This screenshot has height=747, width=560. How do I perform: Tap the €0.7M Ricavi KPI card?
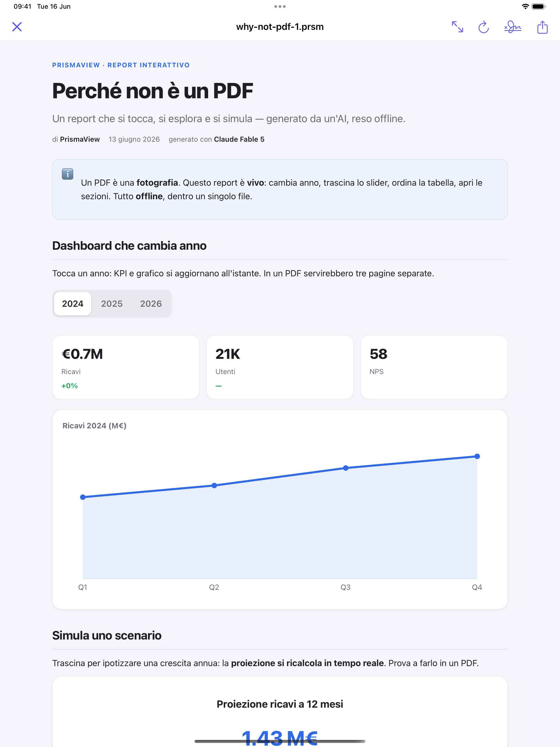point(126,367)
